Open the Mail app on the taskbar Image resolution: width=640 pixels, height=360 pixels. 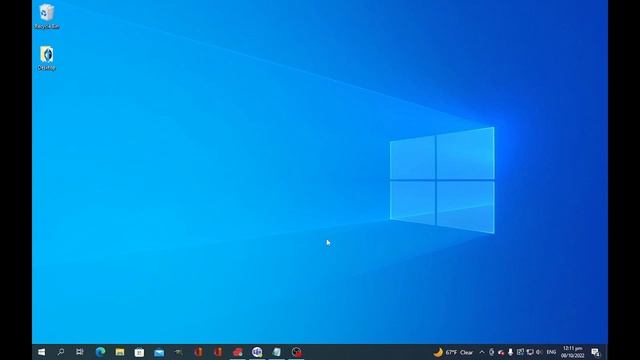pyautogui.click(x=159, y=352)
